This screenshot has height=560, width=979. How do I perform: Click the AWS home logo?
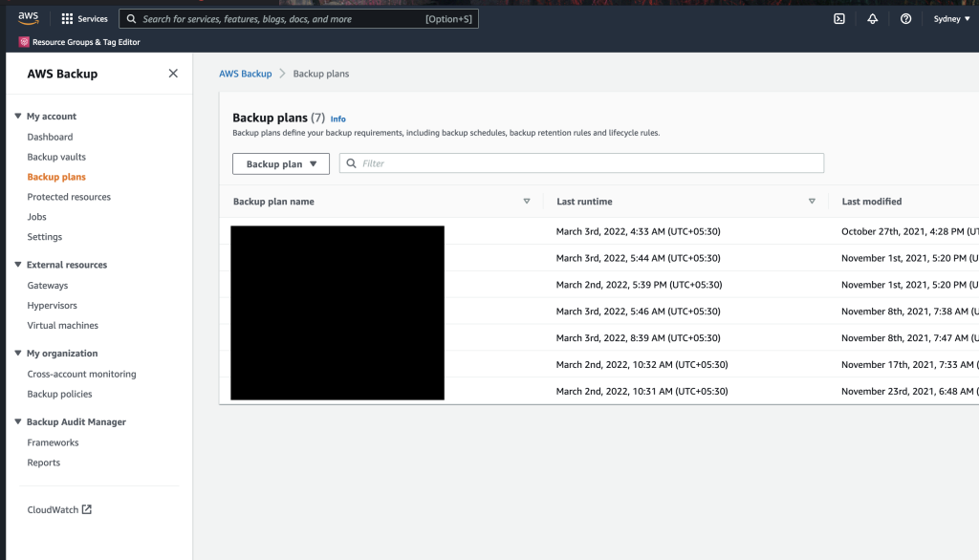27,16
